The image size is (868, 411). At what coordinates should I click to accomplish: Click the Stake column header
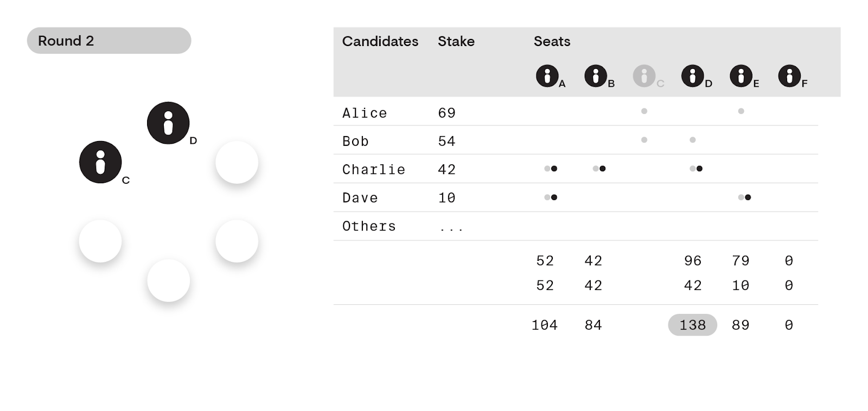(x=456, y=41)
